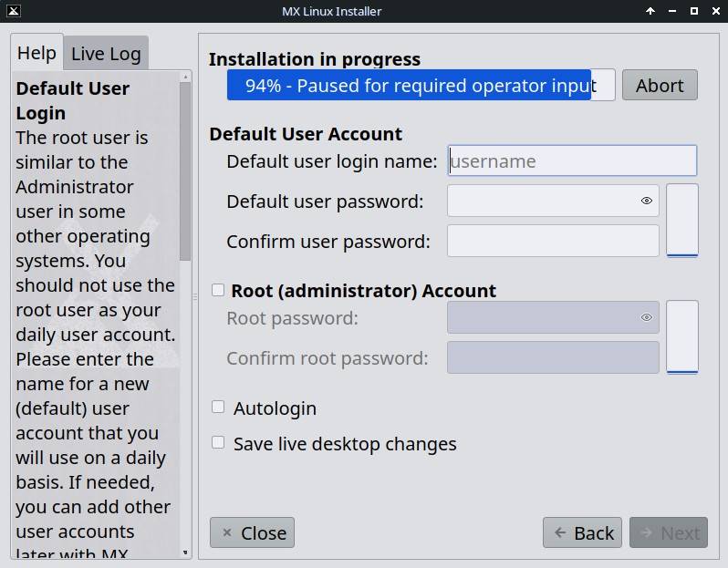This screenshot has width=728, height=568.
Task: Reveal the default user password with eye icon
Action: [647, 201]
